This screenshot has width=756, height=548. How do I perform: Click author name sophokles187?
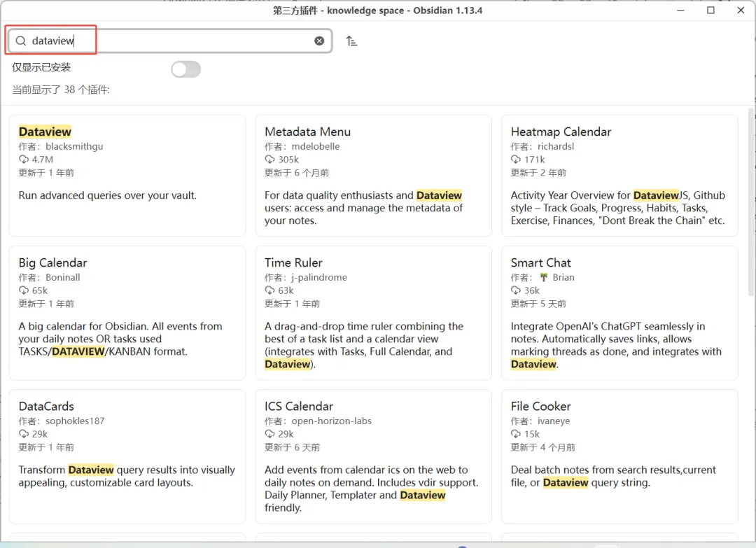(x=75, y=421)
